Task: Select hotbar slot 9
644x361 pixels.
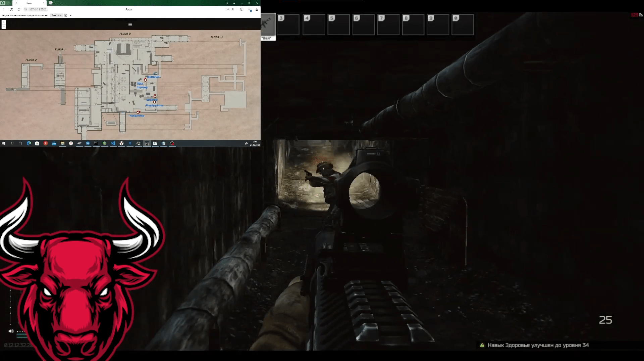Action: click(438, 25)
